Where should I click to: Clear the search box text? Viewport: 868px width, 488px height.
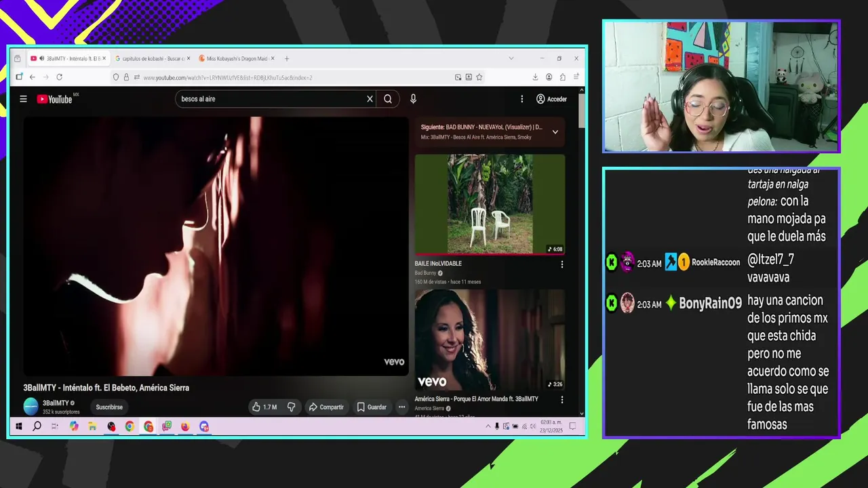[x=370, y=99]
